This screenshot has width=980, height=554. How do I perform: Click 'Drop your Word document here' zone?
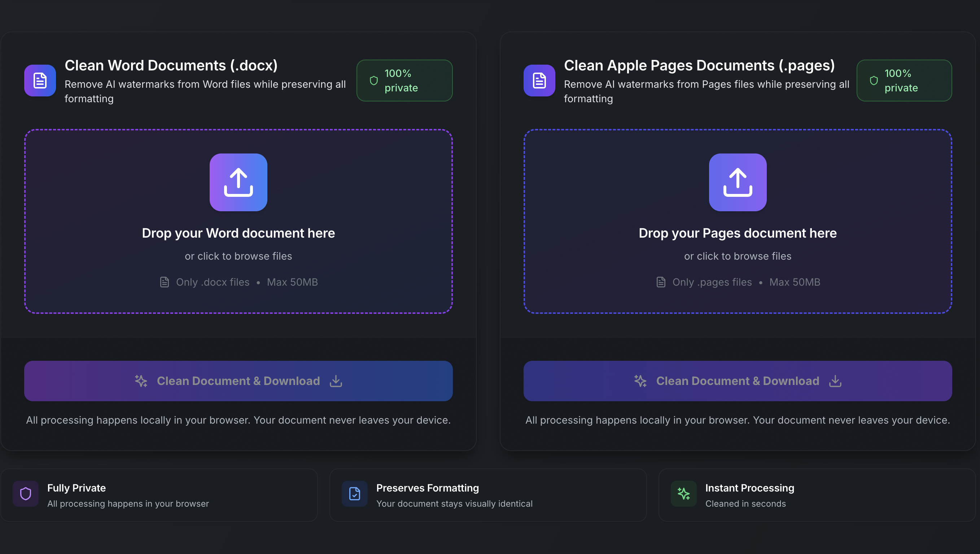(x=238, y=233)
